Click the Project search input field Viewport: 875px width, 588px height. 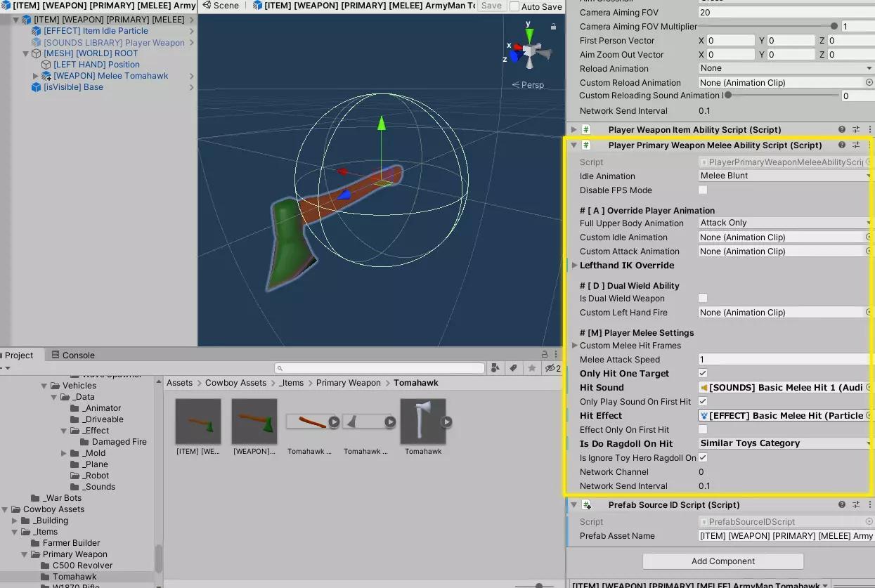pos(380,368)
